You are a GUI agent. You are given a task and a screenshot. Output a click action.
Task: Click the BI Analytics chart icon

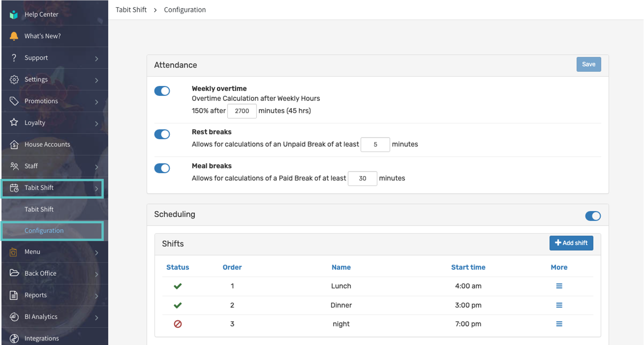click(14, 317)
